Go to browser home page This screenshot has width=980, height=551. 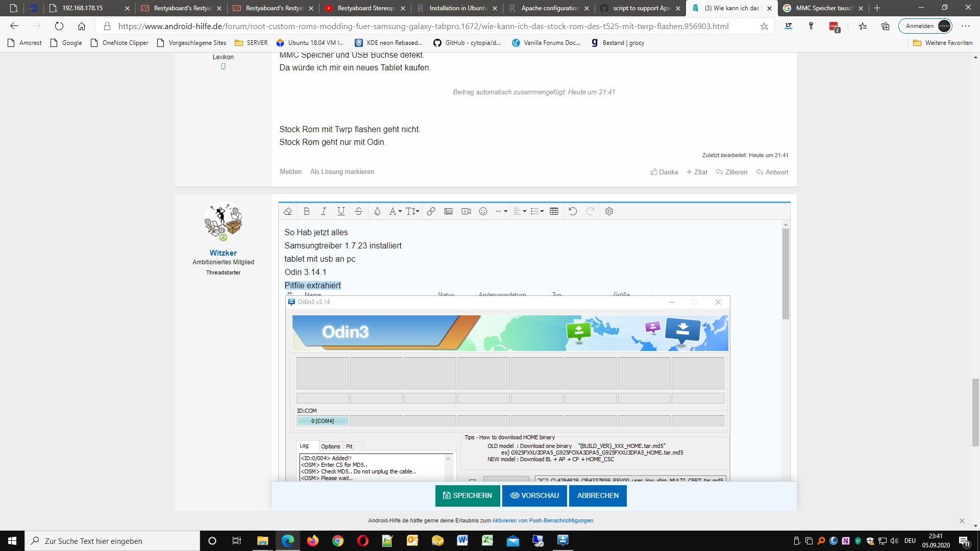pyautogui.click(x=82, y=26)
